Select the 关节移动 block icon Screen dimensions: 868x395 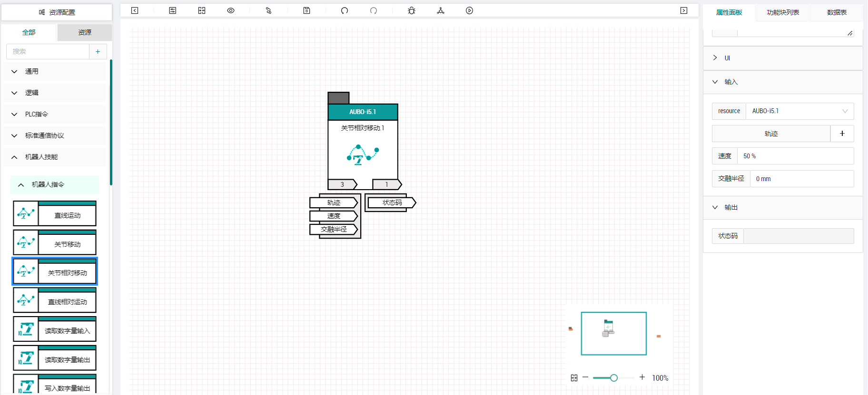(x=26, y=242)
